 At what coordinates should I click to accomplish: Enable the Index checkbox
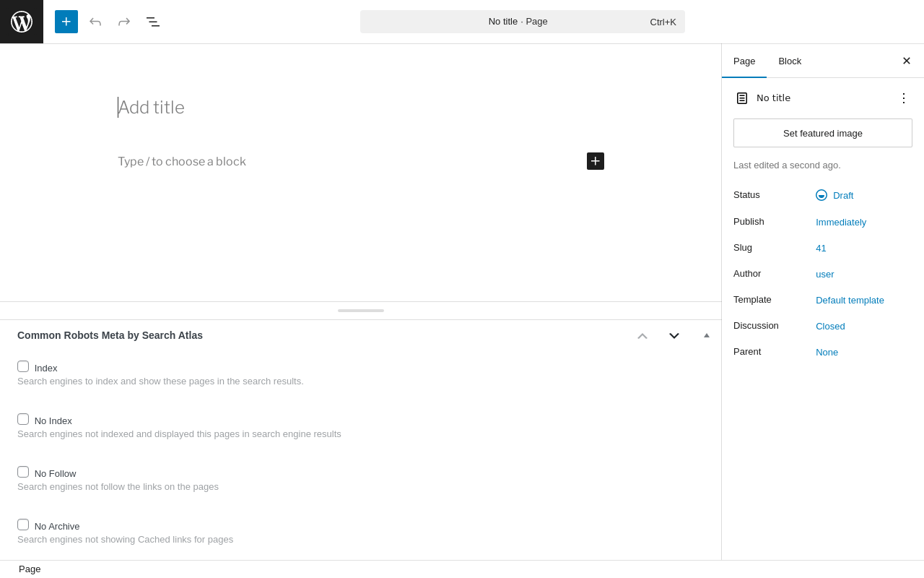23,367
